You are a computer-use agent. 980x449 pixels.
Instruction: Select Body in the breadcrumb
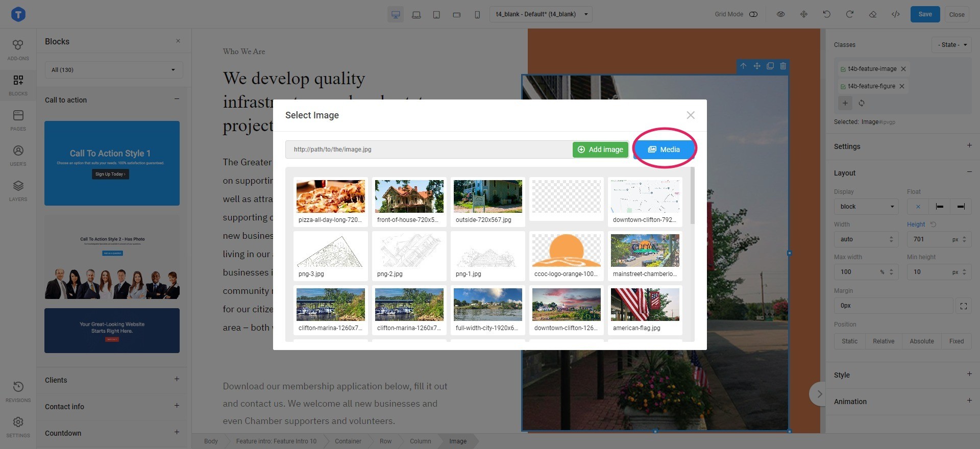point(211,441)
